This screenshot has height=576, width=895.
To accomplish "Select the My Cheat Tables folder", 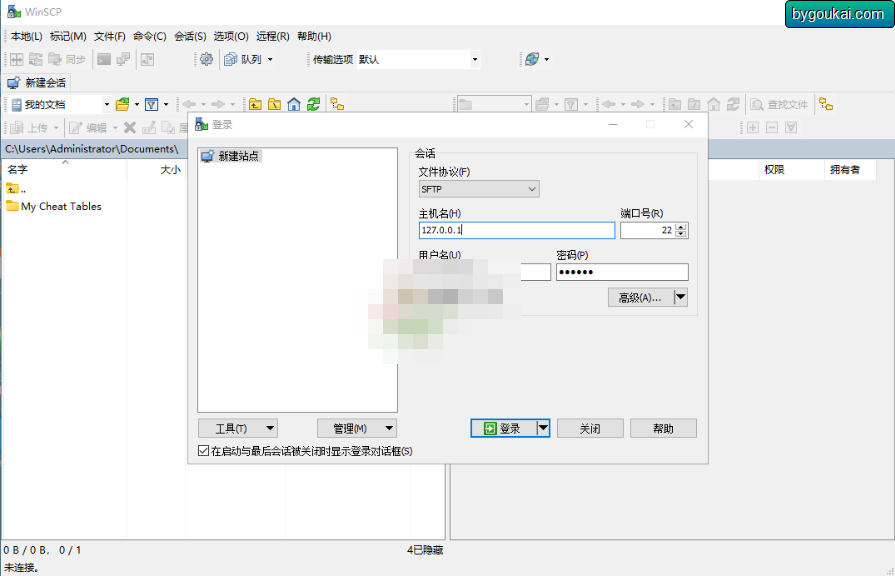I will [x=54, y=206].
